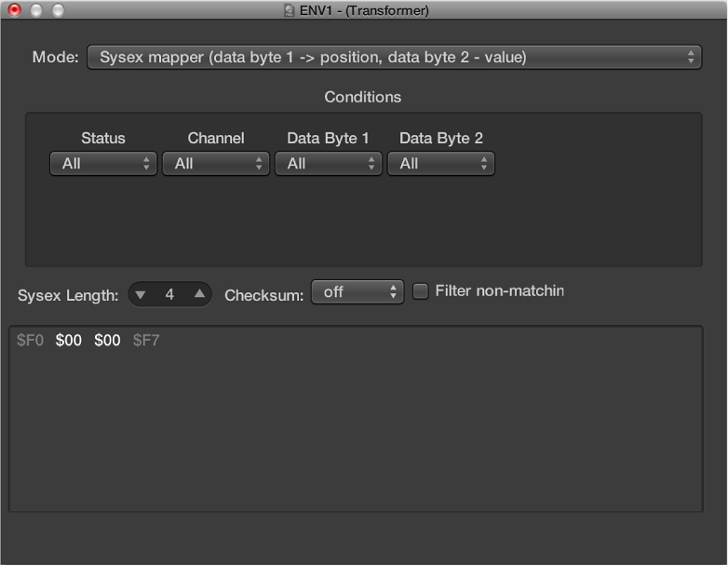
Task: Select the second $00 data byte
Action: [107, 341]
